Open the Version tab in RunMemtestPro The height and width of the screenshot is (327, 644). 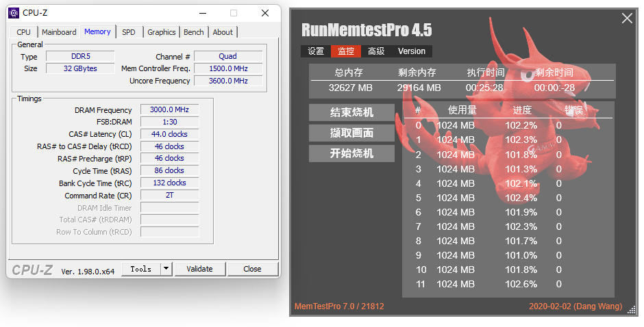click(x=412, y=51)
